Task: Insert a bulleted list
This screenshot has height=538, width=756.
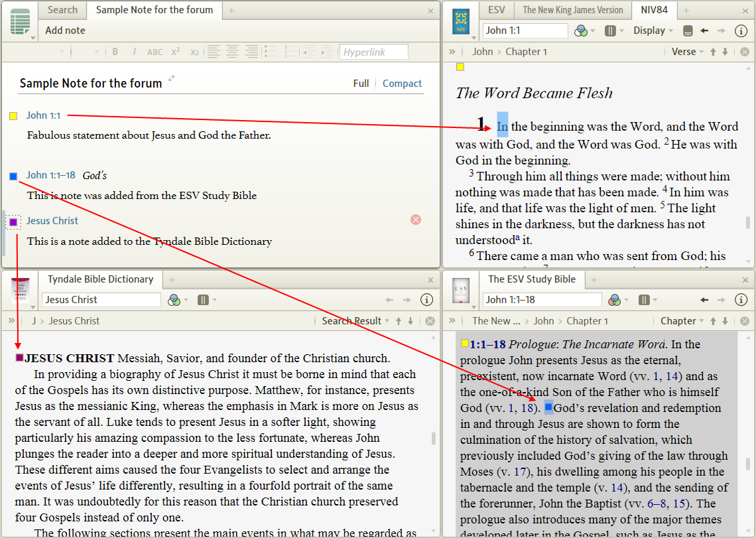Action: (271, 52)
